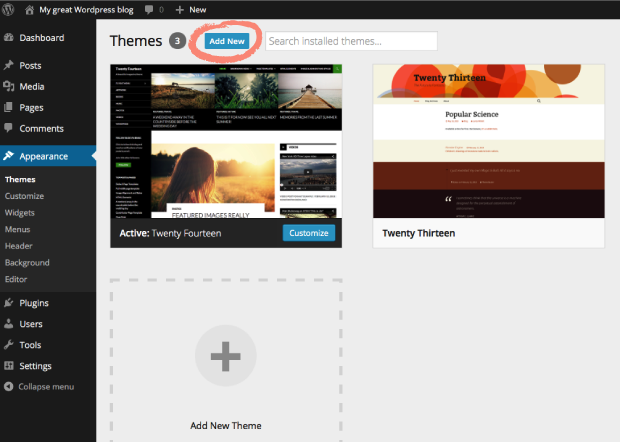The height and width of the screenshot is (442, 620).
Task: Open the Customize submenu item
Action: tap(24, 196)
